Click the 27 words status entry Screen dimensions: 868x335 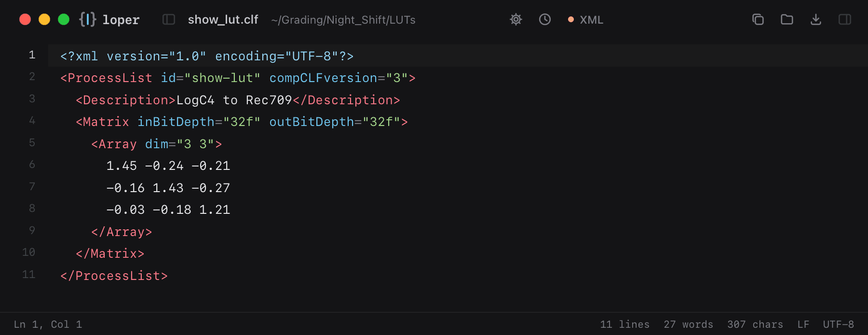pyautogui.click(x=688, y=324)
